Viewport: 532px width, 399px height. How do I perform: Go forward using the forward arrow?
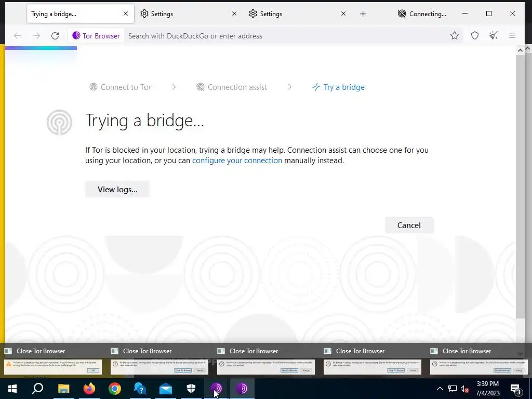coord(36,36)
